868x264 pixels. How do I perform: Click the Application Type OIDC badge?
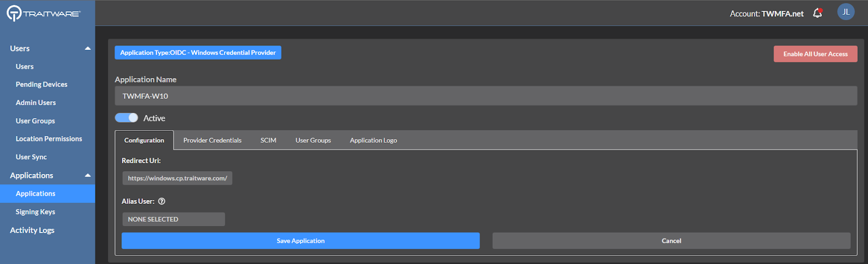(198, 53)
